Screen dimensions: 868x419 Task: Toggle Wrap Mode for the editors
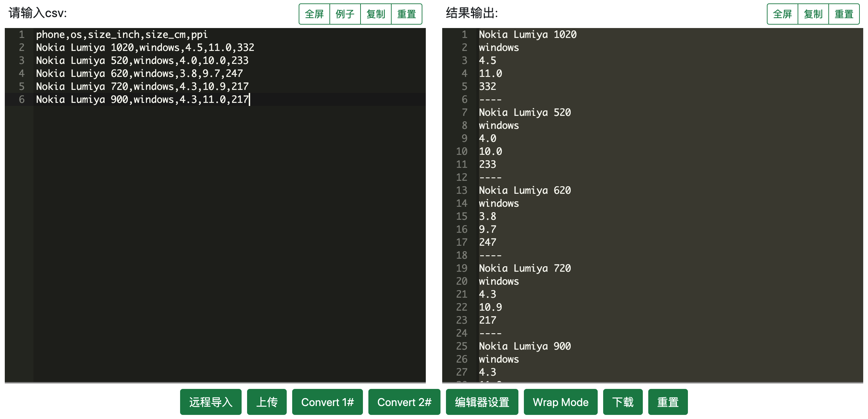click(560, 402)
